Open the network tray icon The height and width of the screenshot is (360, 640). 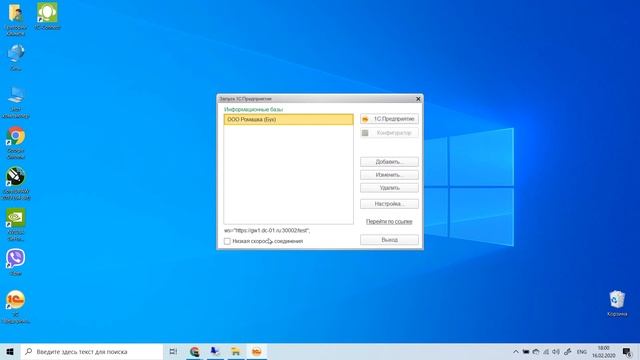click(x=546, y=351)
